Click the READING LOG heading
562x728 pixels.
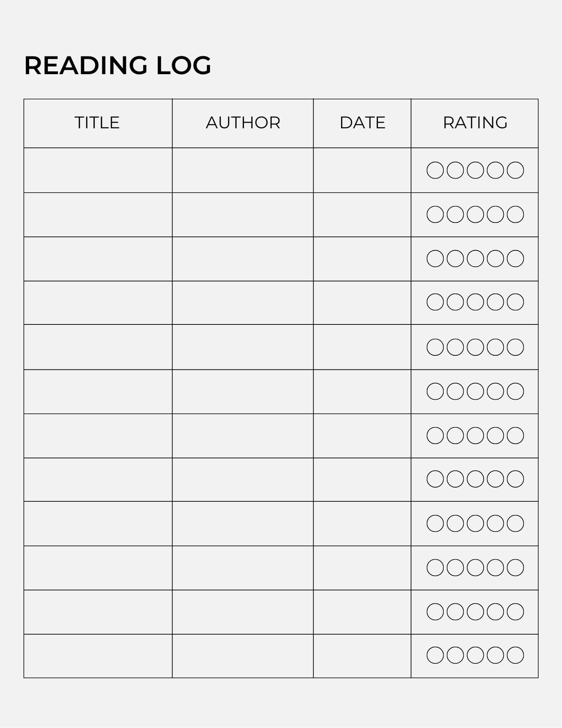pyautogui.click(x=118, y=65)
